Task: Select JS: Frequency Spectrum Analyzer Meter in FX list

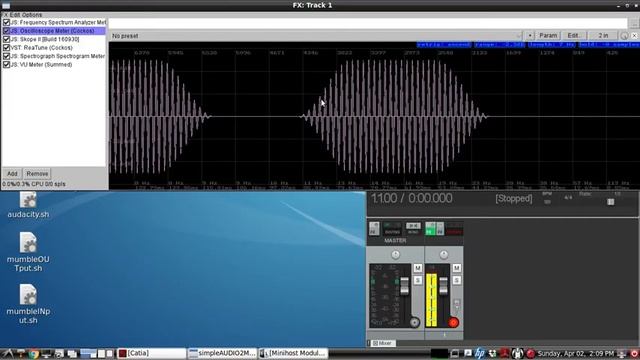Action: [x=58, y=22]
